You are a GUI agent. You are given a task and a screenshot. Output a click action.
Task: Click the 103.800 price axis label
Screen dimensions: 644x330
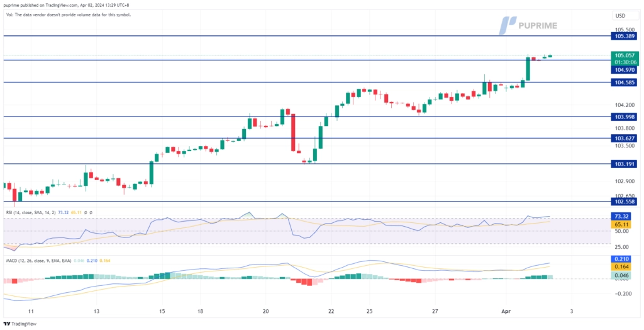click(625, 128)
